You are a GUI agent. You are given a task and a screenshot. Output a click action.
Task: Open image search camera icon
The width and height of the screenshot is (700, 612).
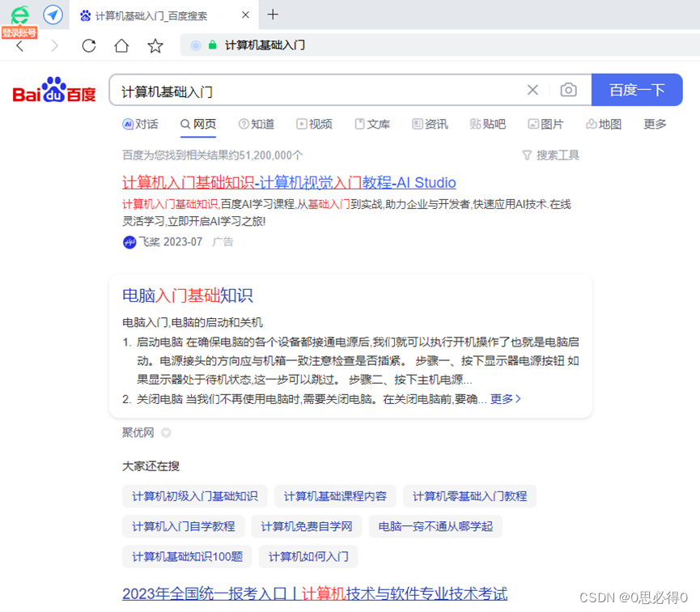(x=568, y=90)
